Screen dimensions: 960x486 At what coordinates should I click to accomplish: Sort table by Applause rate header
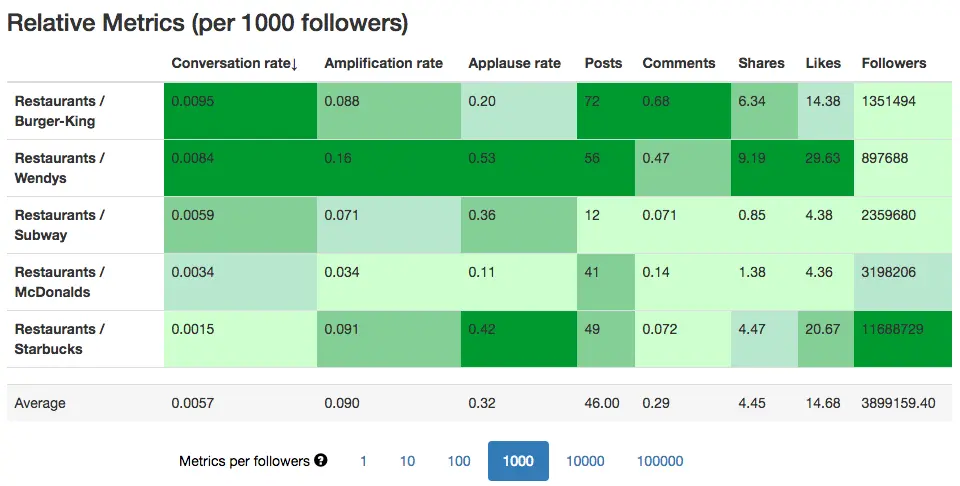pyautogui.click(x=514, y=63)
